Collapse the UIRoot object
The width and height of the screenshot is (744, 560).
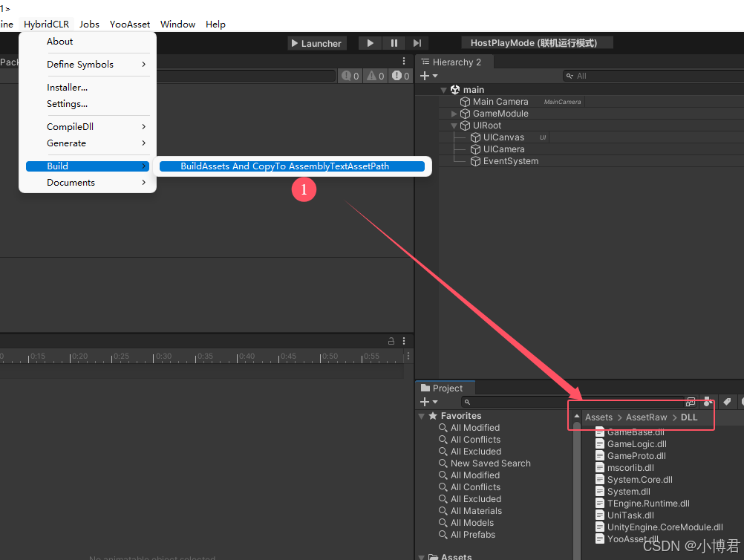[454, 126]
